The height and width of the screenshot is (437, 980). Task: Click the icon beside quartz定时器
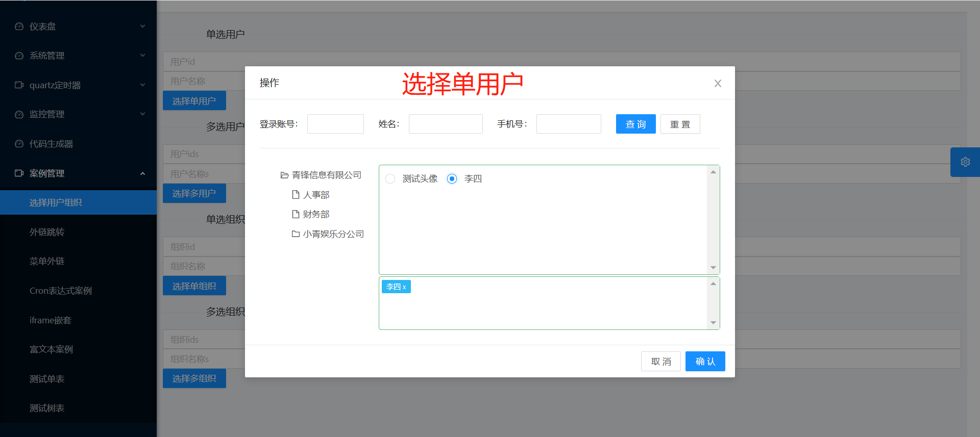(x=19, y=85)
